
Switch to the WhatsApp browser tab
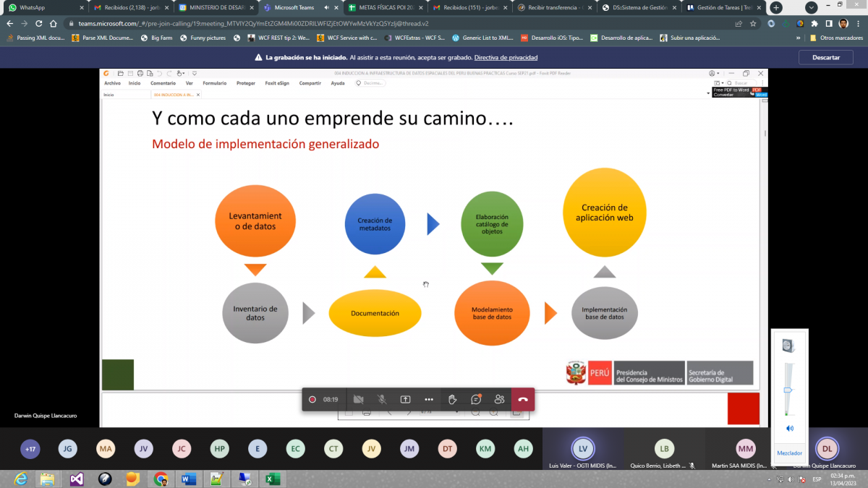tap(43, 7)
